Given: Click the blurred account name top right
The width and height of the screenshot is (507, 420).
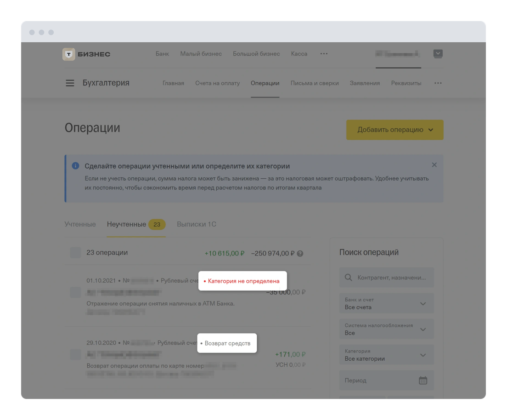Looking at the screenshot, I should (398, 54).
